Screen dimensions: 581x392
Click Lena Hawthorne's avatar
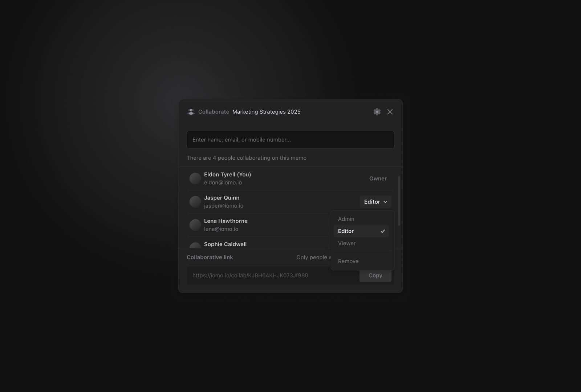(195, 225)
